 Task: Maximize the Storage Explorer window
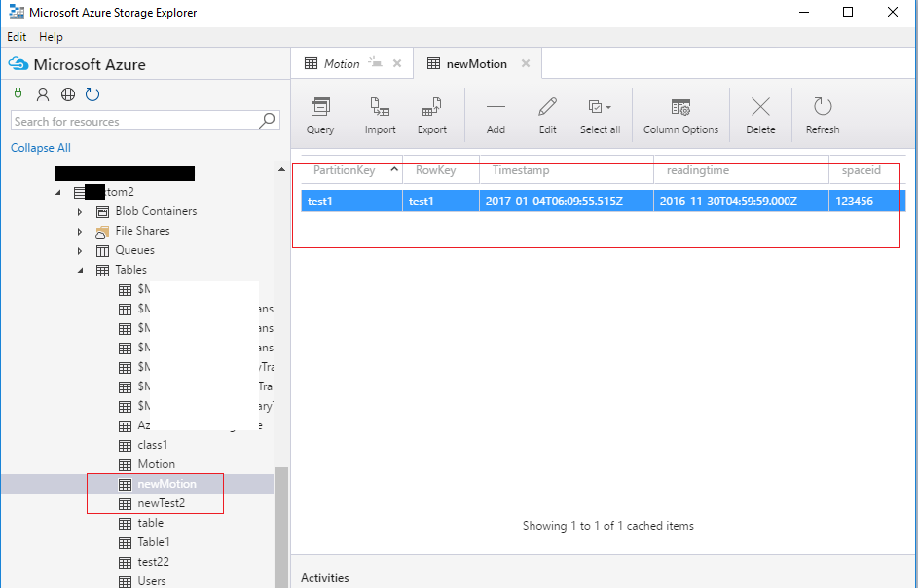[848, 12]
